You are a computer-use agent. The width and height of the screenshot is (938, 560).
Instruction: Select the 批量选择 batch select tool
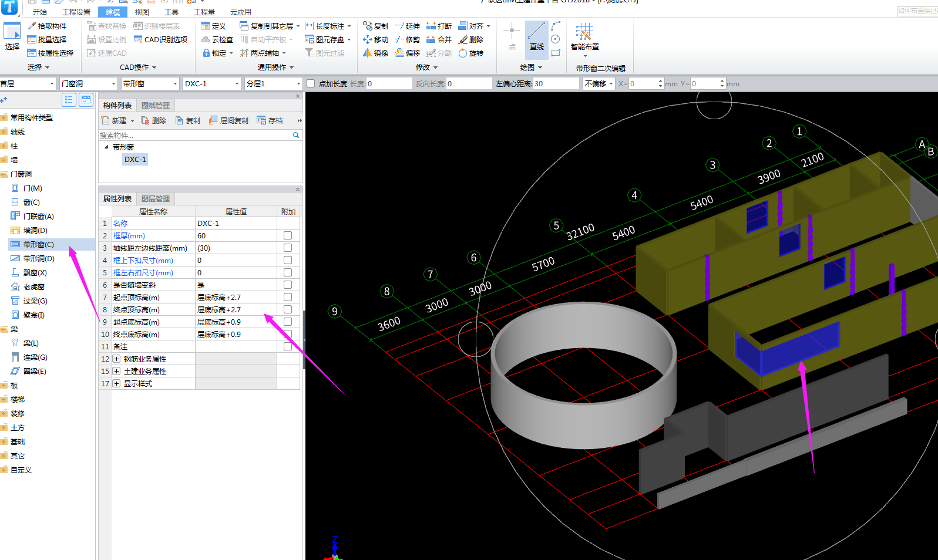coord(47,39)
